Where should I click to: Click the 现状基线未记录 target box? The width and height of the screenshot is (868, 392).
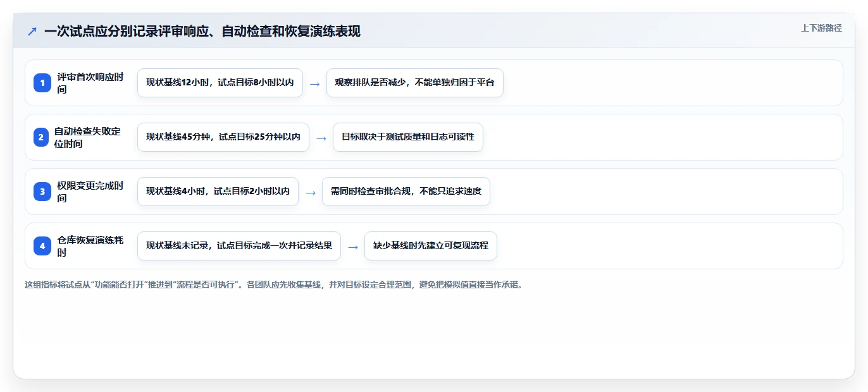point(239,246)
